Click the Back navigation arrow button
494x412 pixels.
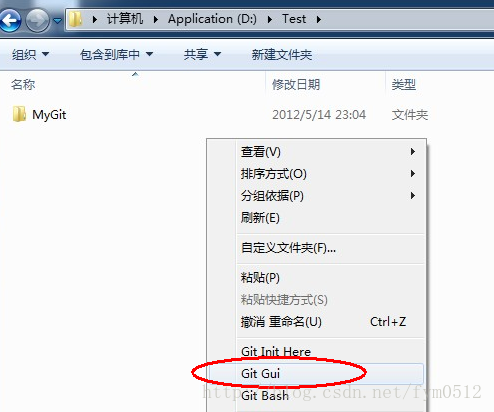[x=10, y=20]
